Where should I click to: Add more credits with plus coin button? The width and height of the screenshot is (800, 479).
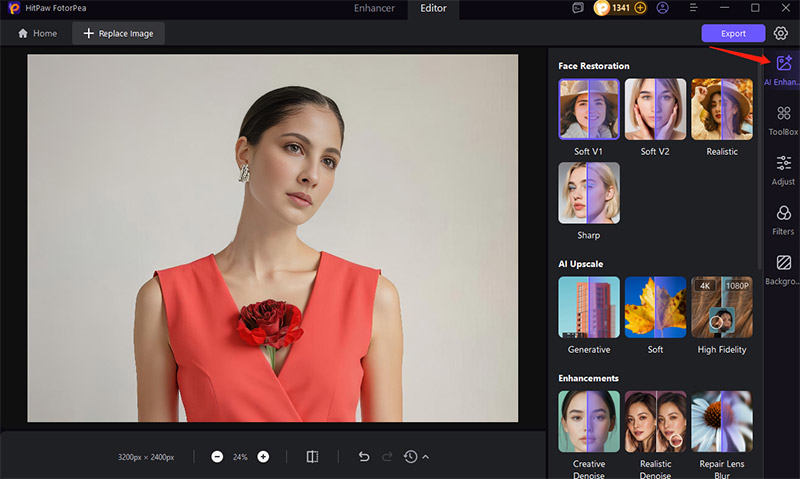point(641,8)
